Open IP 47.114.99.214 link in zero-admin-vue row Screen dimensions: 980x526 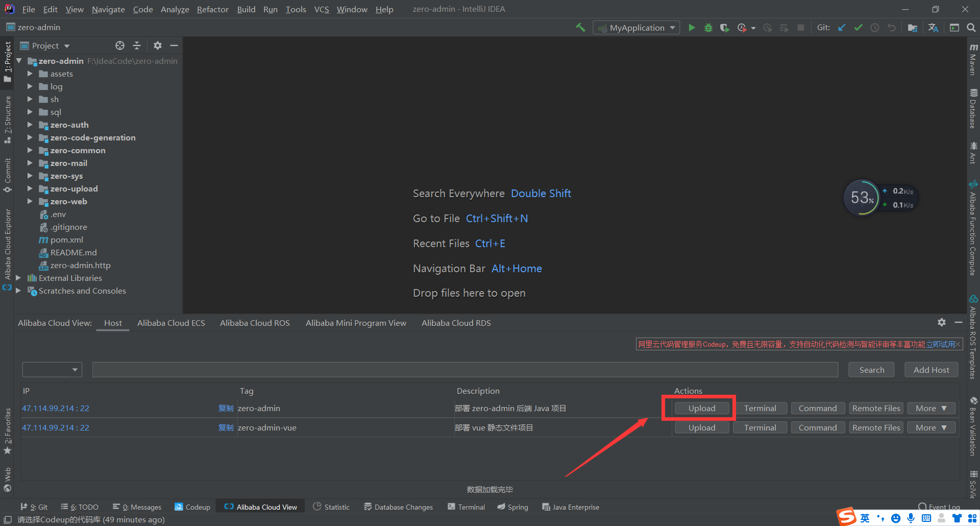click(55, 427)
